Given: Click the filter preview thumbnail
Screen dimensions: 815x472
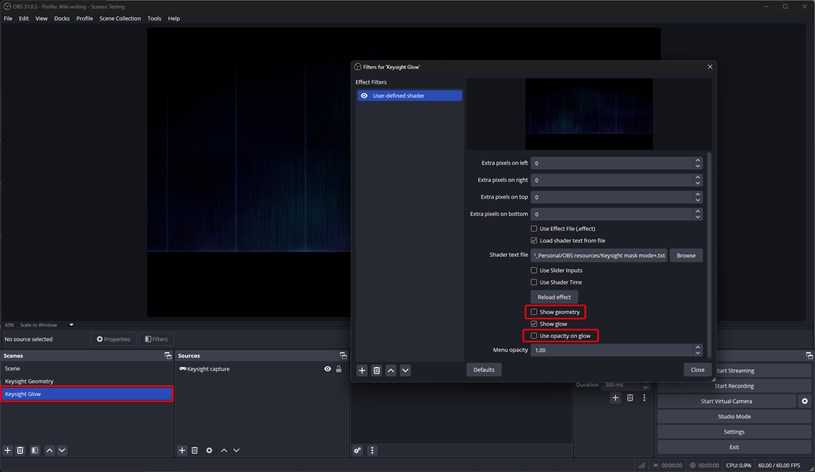Looking at the screenshot, I should point(589,114).
